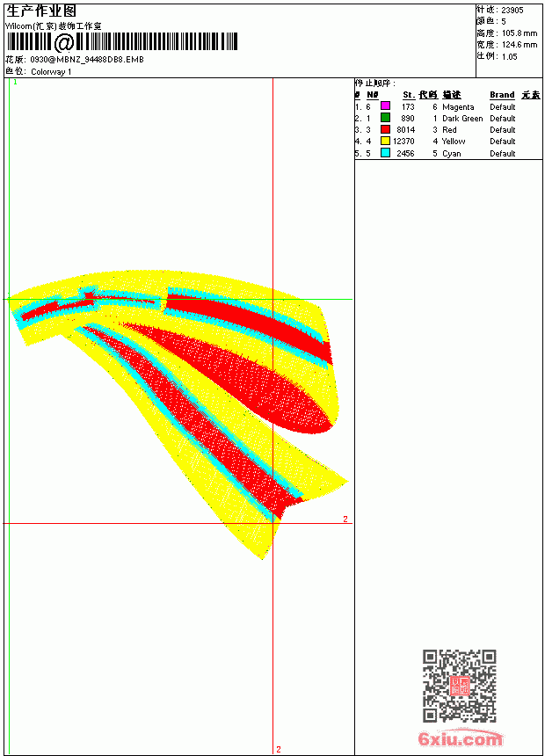
Task: Click the red seal on QR code
Action: [x=460, y=686]
